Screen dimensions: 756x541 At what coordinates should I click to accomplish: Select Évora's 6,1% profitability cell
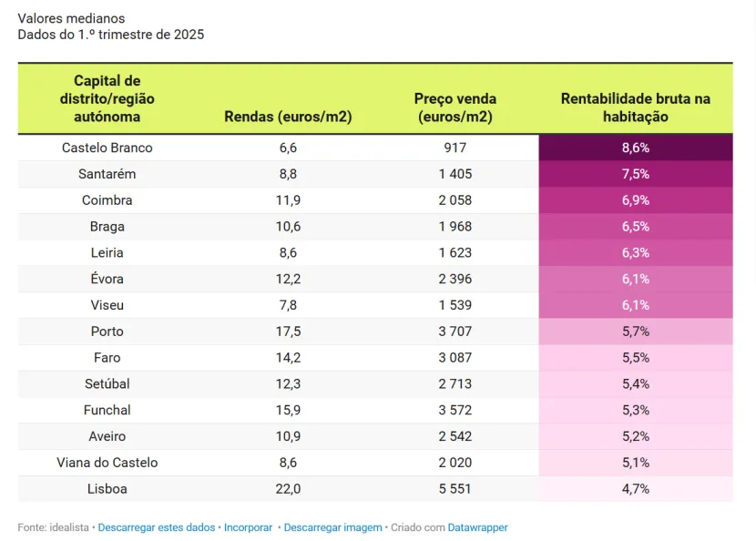(x=635, y=279)
